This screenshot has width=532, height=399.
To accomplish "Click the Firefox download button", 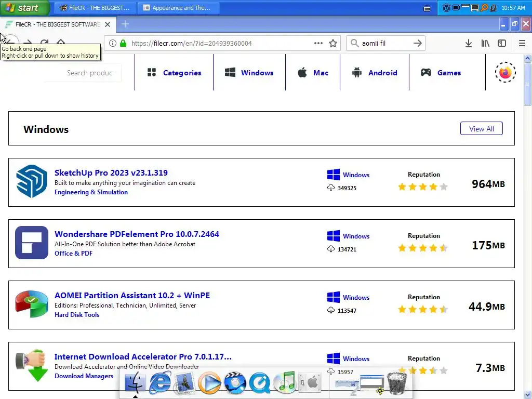I will tap(469, 43).
